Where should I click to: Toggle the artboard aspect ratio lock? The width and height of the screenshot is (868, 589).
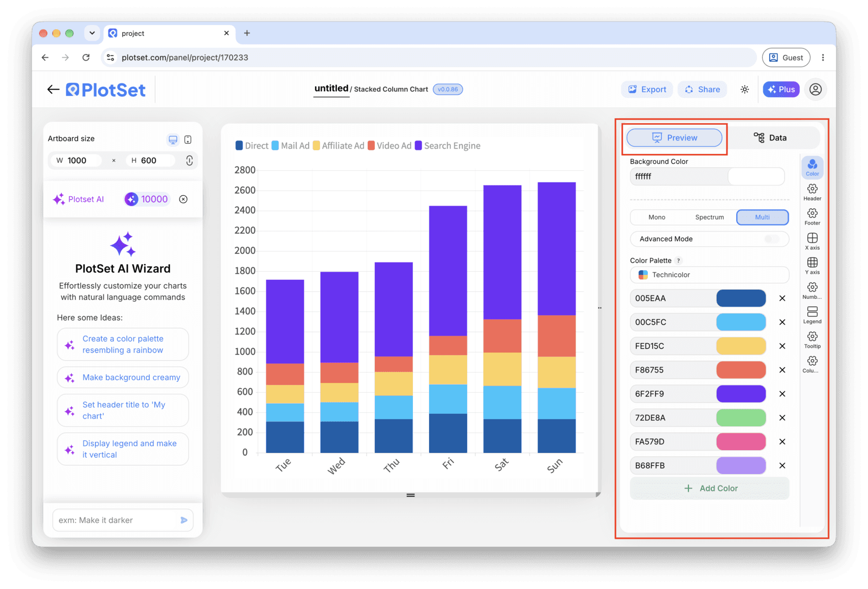point(189,161)
